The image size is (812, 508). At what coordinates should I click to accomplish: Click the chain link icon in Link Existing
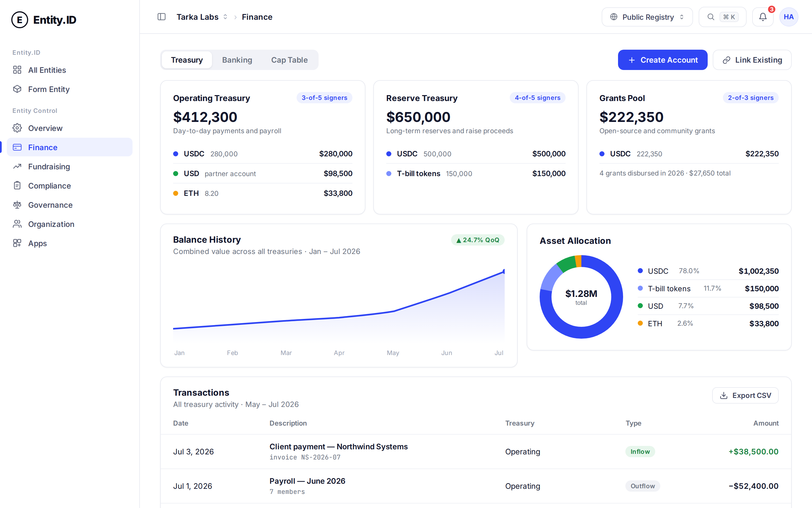[727, 60]
